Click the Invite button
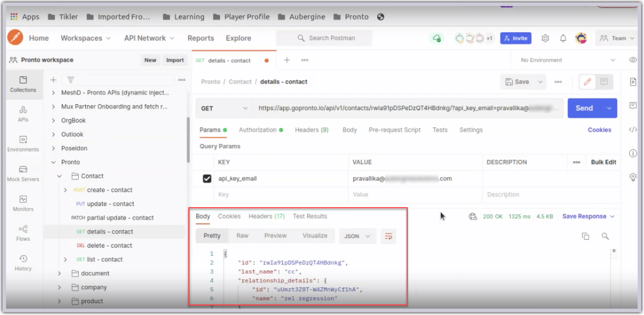 (x=515, y=38)
